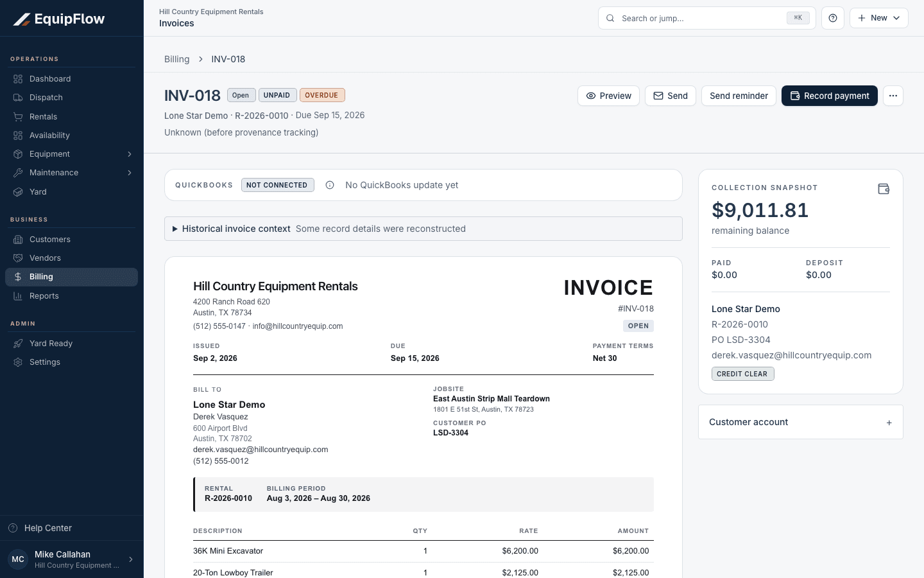Open Dashboard via its sidebar icon
The width and height of the screenshot is (924, 578).
click(x=18, y=79)
